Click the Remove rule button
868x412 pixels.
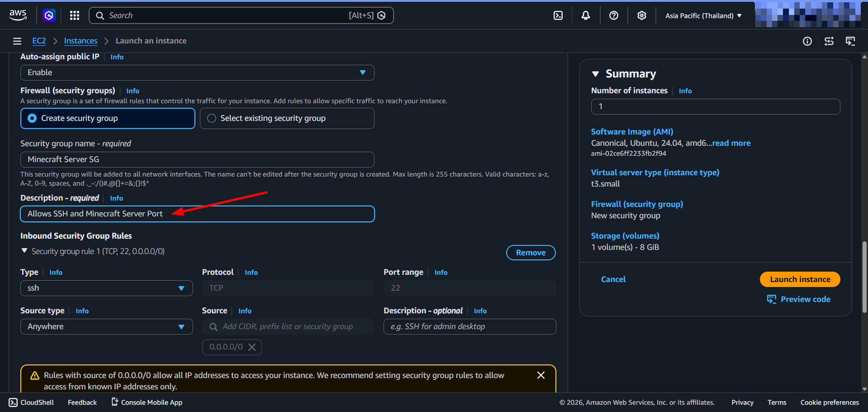531,253
